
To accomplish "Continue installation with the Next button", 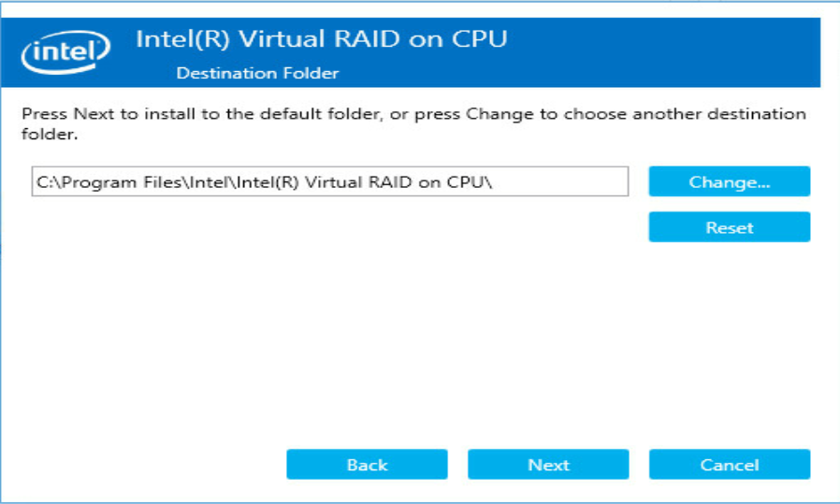I will pyautogui.click(x=548, y=465).
